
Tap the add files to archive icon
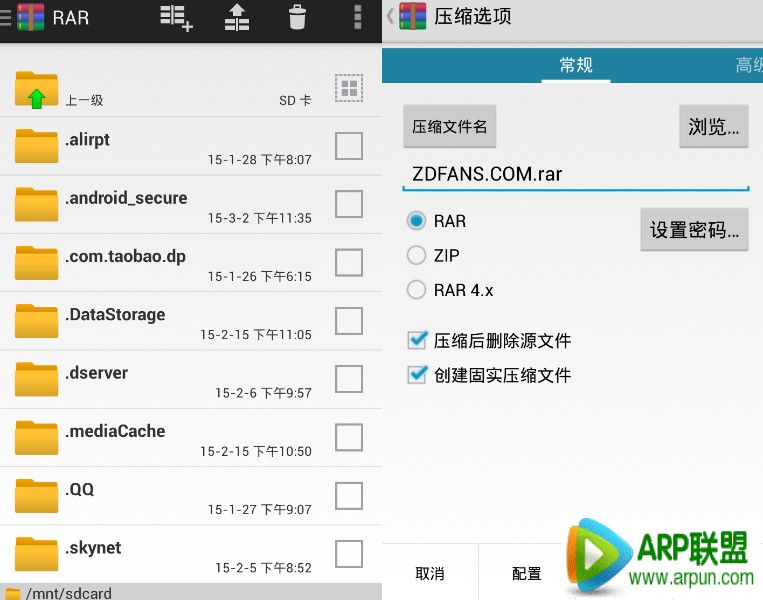(x=176, y=18)
